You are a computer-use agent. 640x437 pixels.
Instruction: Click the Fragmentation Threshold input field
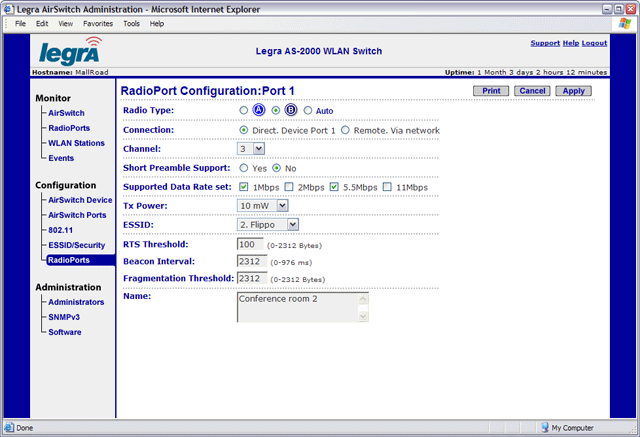(x=252, y=278)
